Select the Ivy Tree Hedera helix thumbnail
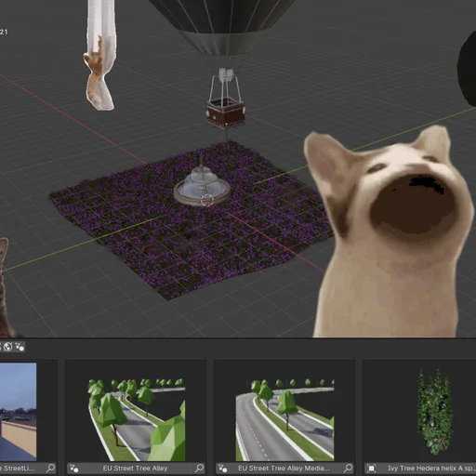476x476 pixels. (x=434, y=412)
